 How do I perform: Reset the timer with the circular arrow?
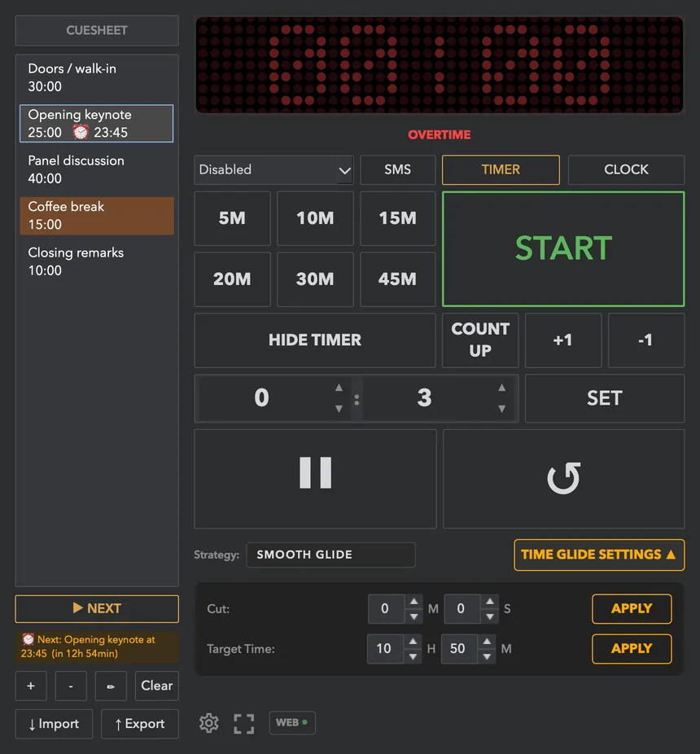point(563,479)
